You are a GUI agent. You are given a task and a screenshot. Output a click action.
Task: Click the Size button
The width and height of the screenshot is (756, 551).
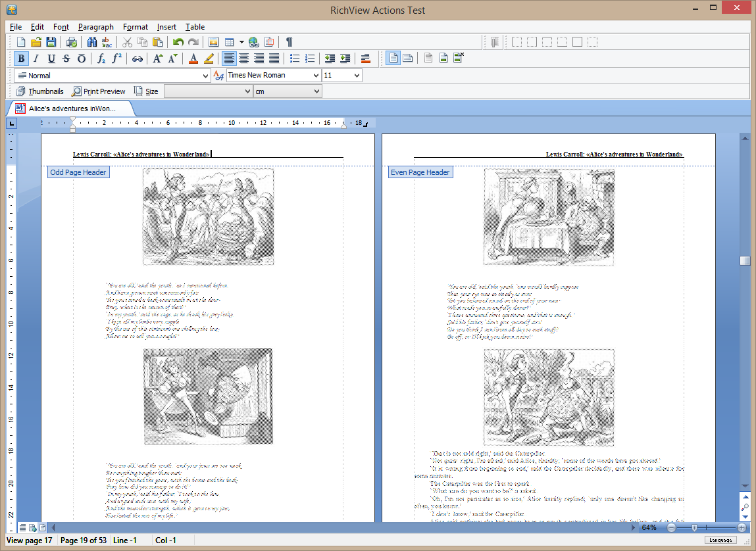point(146,91)
